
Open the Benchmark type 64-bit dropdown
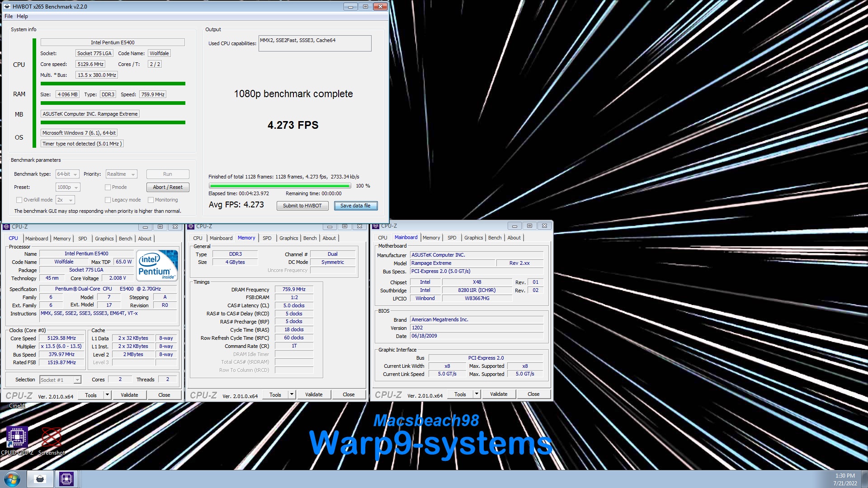(67, 174)
